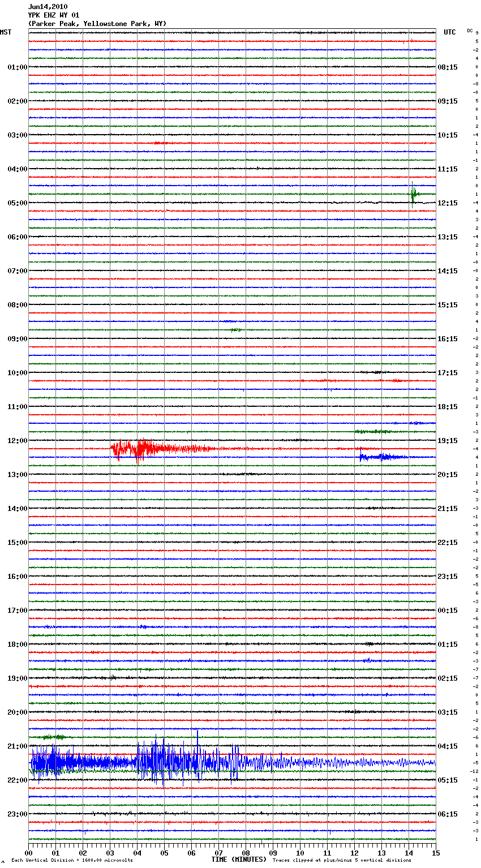Select the 16:00 MST time label

pyautogui.click(x=18, y=577)
